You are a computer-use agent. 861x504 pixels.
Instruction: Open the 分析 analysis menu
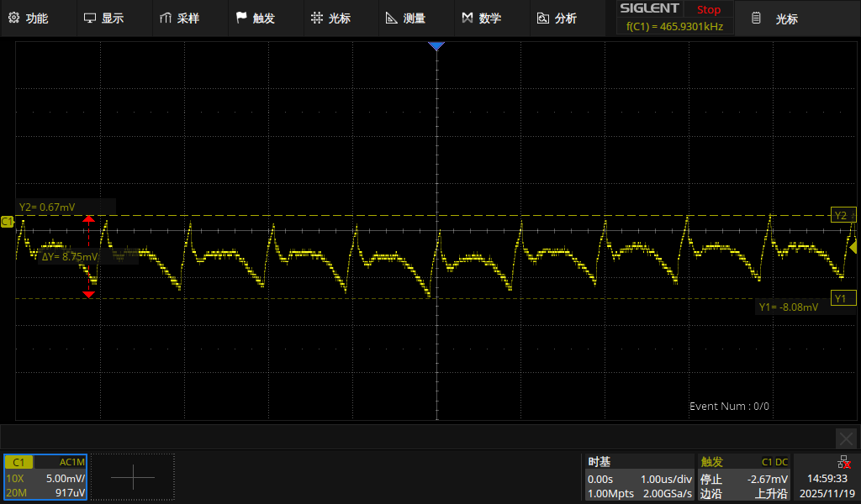pos(557,18)
